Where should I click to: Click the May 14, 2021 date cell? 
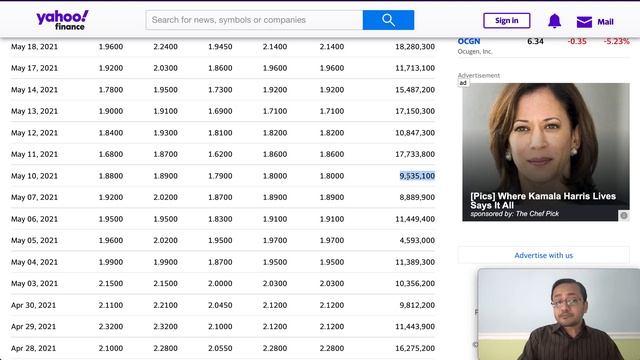pos(34,90)
